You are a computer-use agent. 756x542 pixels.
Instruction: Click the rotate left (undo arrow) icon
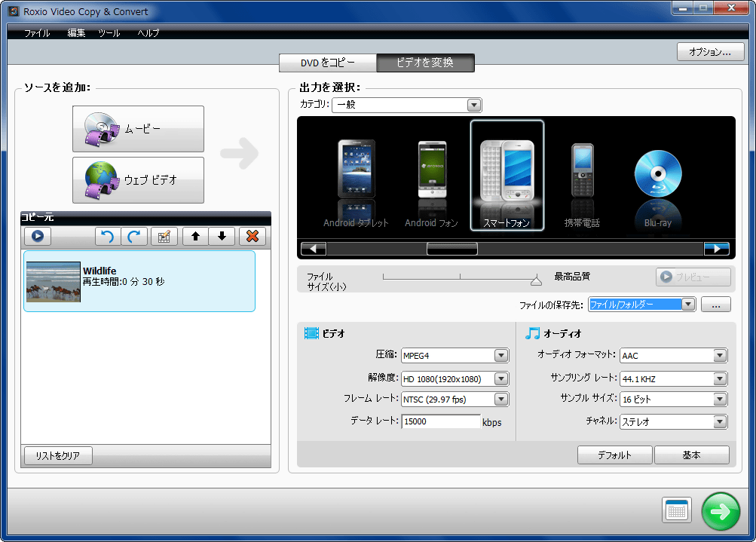pos(108,236)
